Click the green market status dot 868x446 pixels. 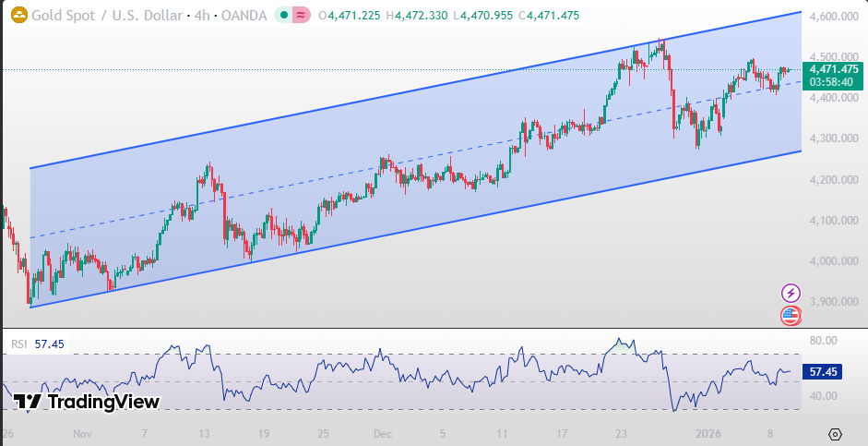coord(282,15)
